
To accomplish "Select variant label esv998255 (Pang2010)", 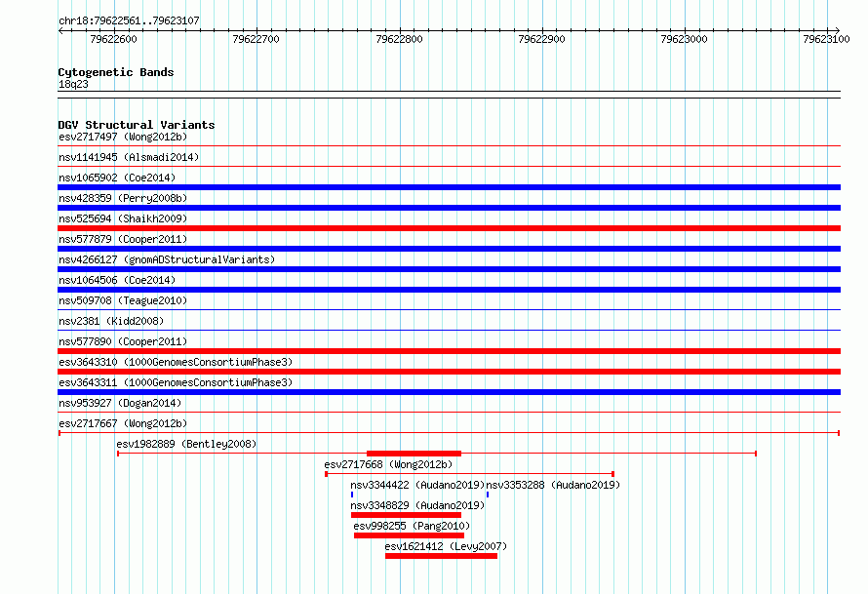I will pos(412,526).
